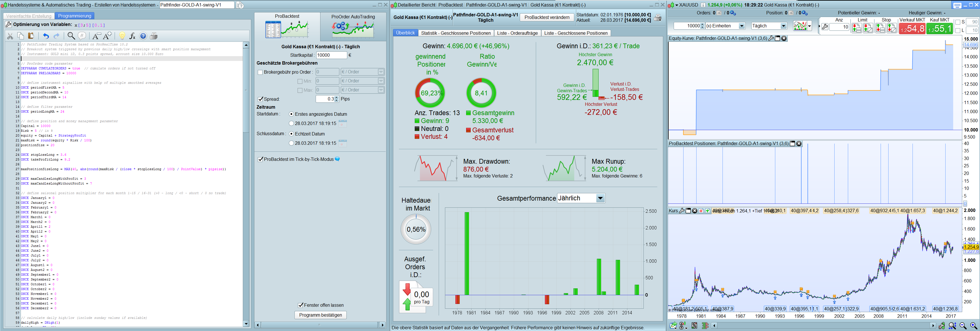Click the Startkapital input field
980x331 pixels.
pyautogui.click(x=331, y=55)
